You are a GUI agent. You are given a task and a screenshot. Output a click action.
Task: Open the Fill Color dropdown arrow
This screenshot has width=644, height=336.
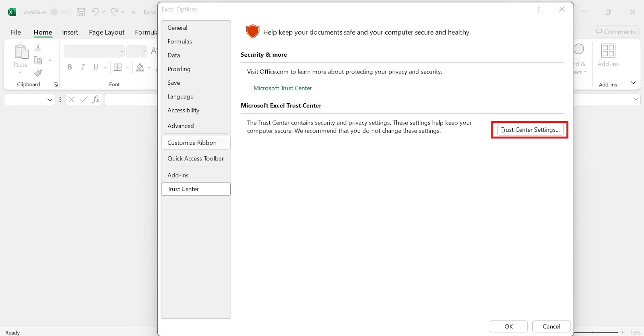[149, 68]
